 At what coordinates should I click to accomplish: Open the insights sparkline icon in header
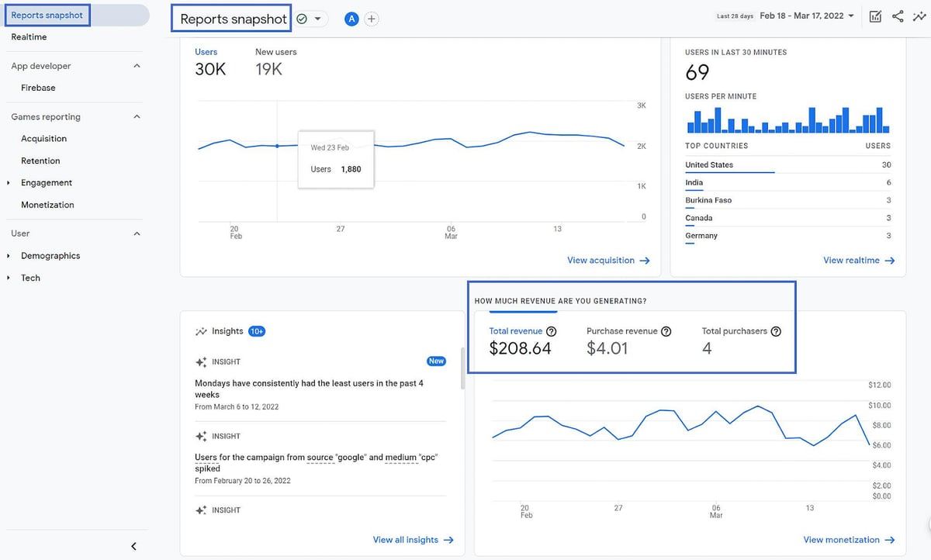pos(919,16)
